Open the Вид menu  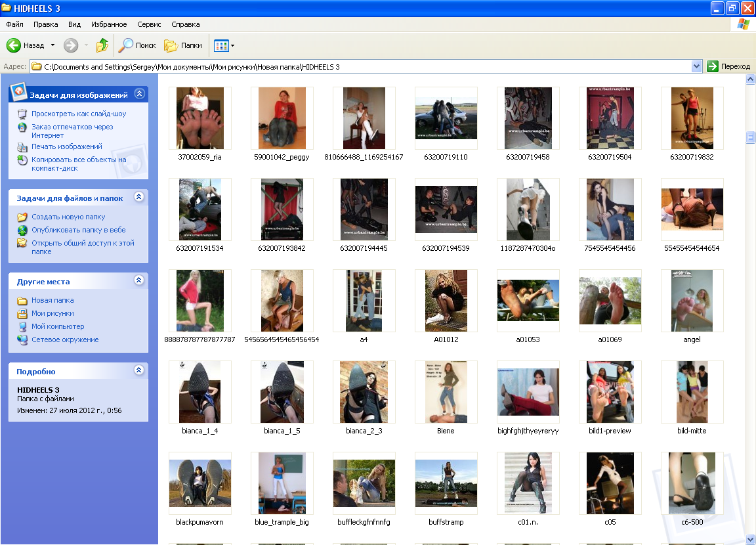click(x=74, y=24)
